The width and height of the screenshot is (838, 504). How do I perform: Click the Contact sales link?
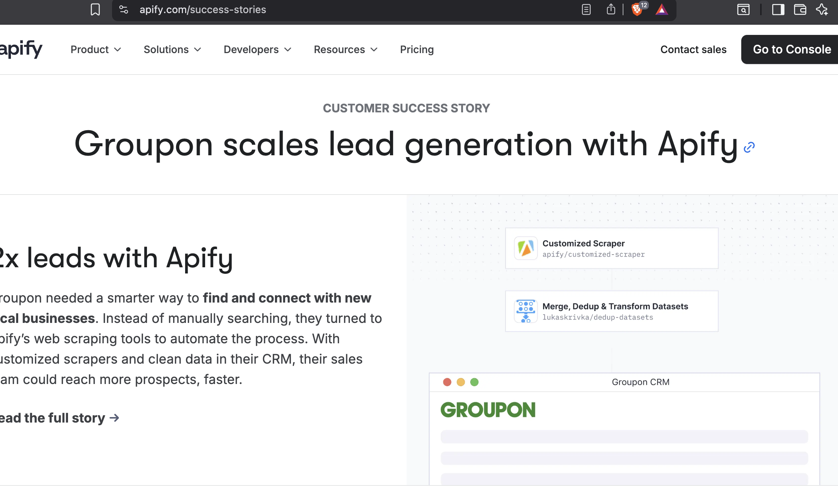click(693, 49)
